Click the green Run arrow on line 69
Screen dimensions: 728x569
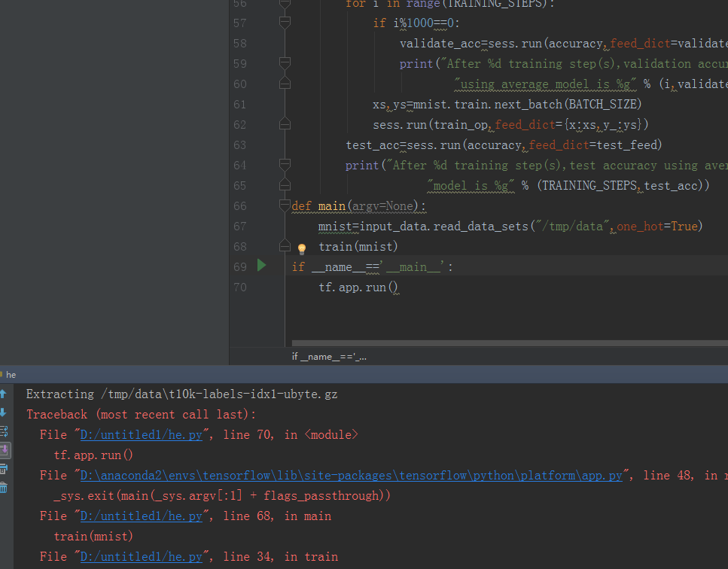262,266
